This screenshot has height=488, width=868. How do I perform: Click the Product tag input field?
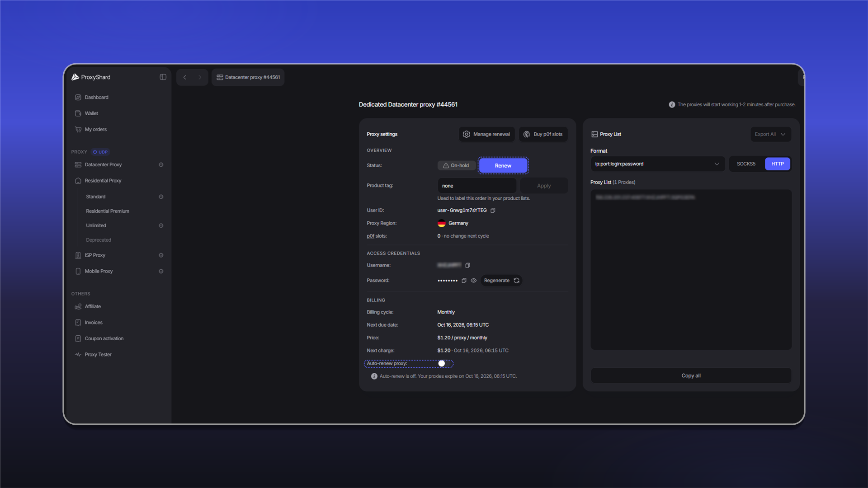click(476, 186)
